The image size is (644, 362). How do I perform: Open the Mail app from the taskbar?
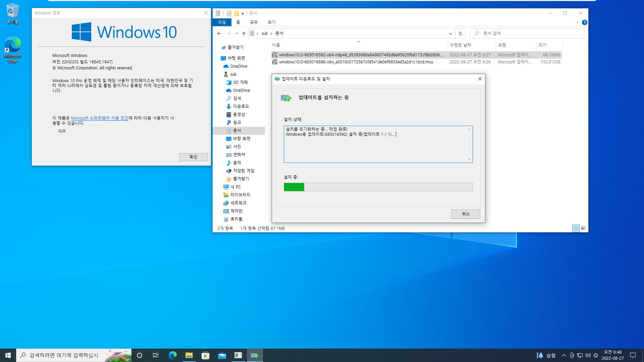(x=222, y=355)
